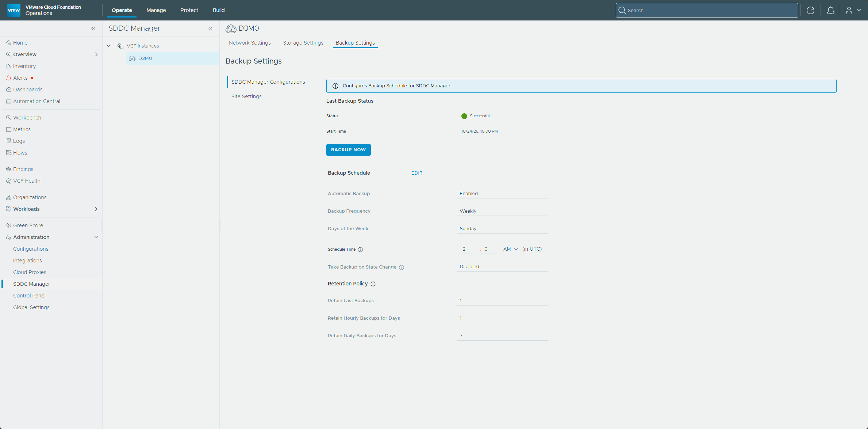The image size is (868, 429).
Task: Click the Workbench icon in the sidebar
Action: click(9, 118)
